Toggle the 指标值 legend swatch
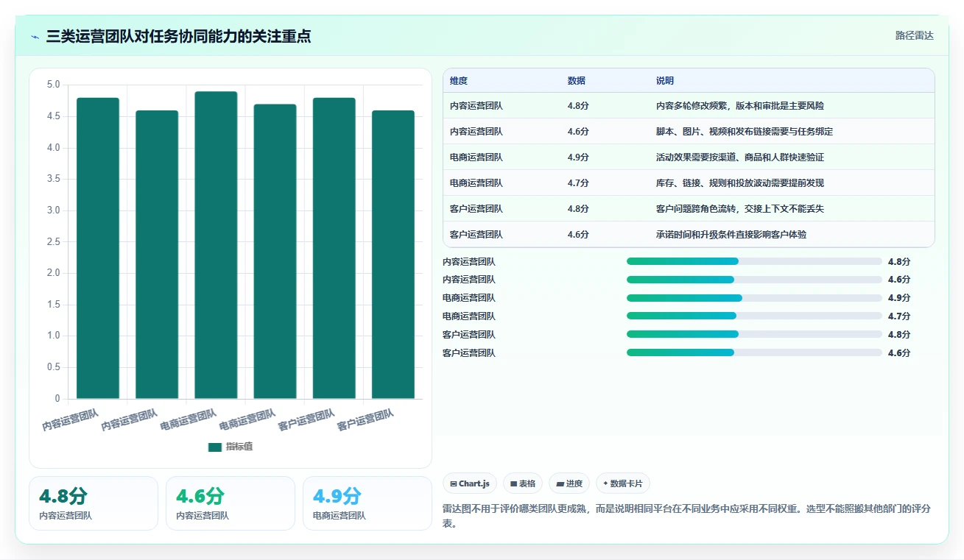The width and height of the screenshot is (964, 560). point(215,447)
